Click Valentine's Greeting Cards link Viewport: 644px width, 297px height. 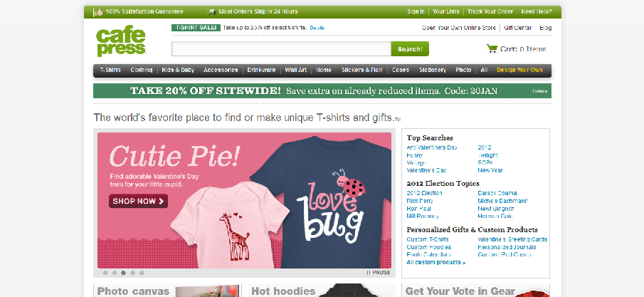[512, 239]
